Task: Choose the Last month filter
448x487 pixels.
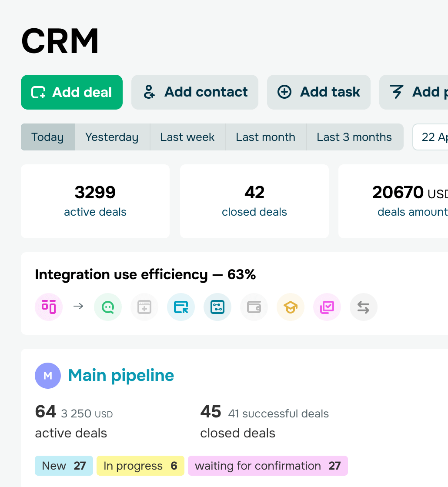Action: (266, 137)
